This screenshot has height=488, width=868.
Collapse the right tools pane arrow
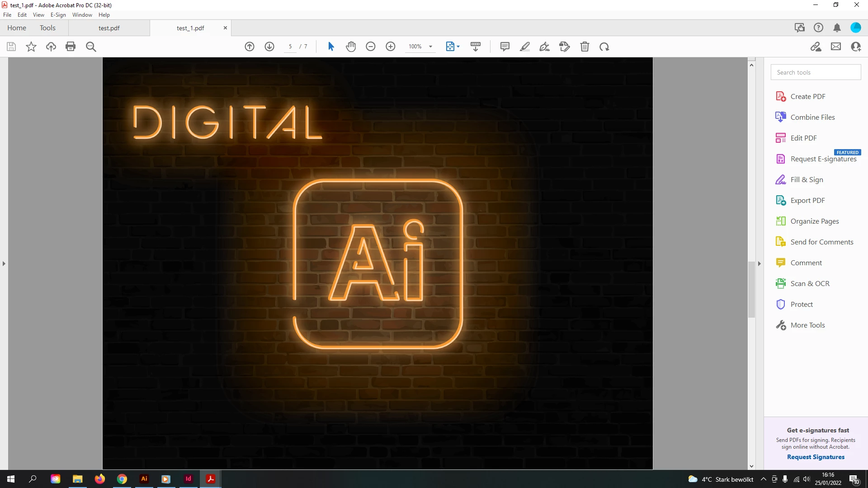tap(759, 263)
